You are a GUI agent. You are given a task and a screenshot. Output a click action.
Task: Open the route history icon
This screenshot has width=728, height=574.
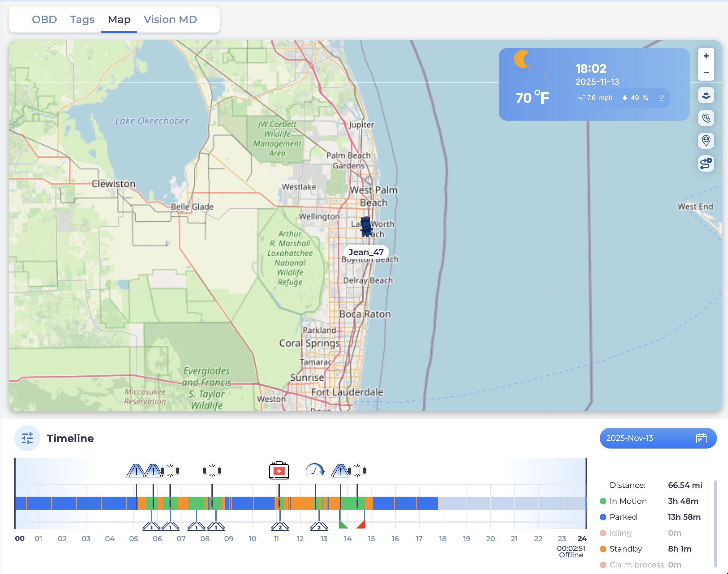tap(706, 164)
